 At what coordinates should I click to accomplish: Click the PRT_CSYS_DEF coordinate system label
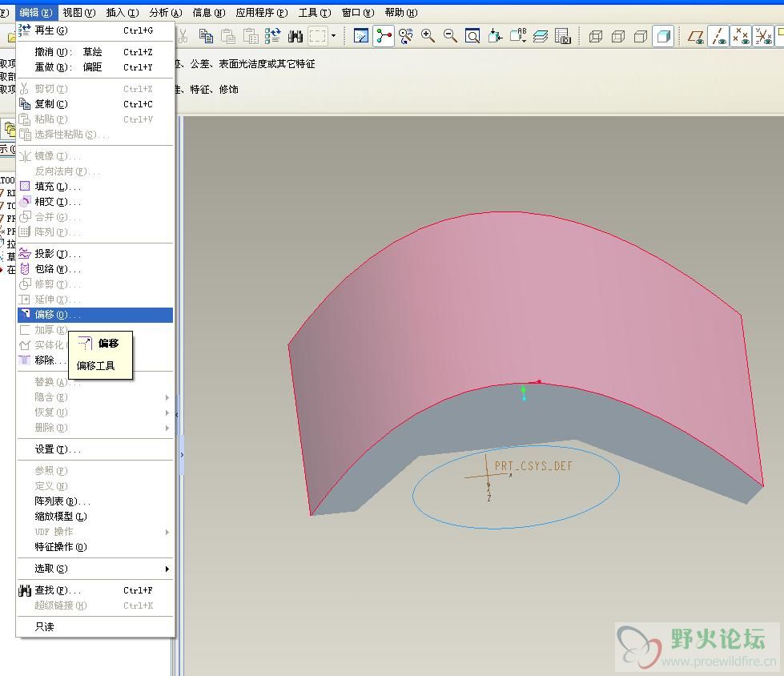click(x=533, y=466)
